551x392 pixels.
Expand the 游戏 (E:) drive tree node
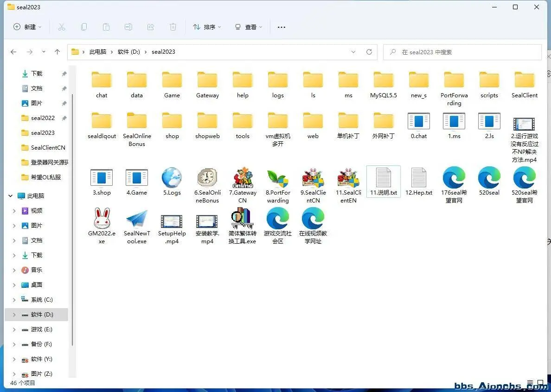pyautogui.click(x=14, y=329)
